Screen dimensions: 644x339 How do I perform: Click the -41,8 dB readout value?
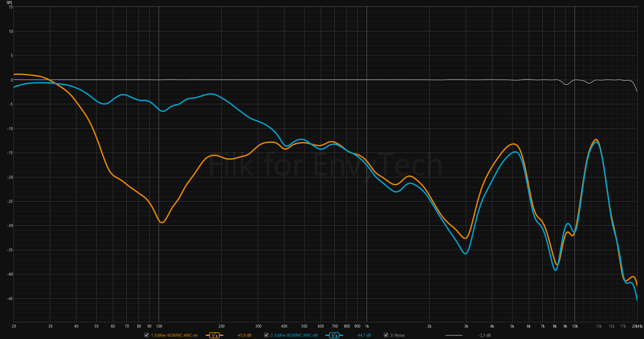(x=244, y=335)
